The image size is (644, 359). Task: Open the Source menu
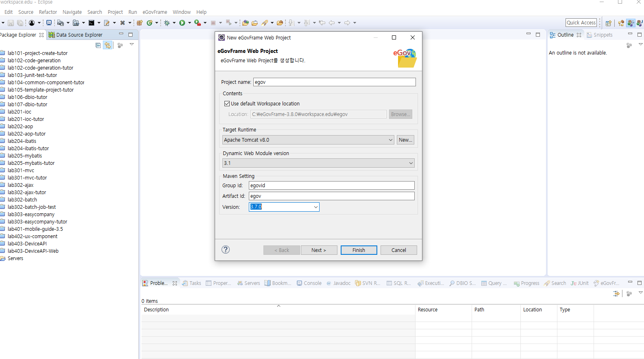point(26,12)
